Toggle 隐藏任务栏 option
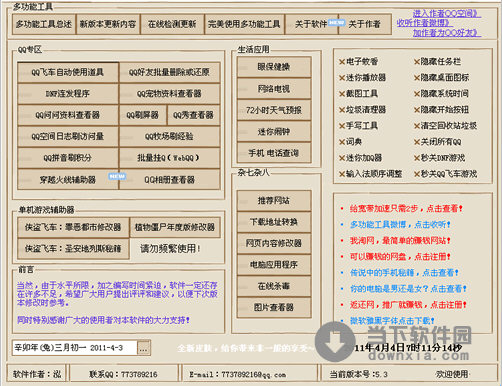 tap(437, 62)
